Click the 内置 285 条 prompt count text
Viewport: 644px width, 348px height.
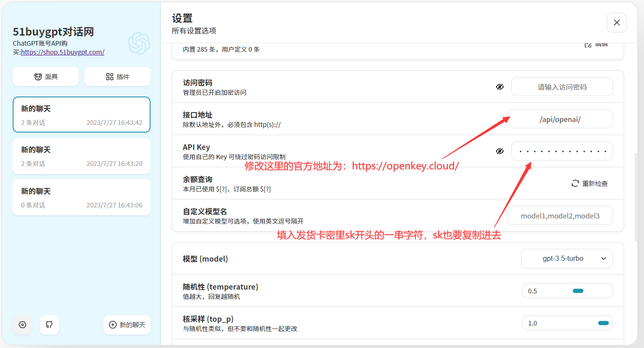point(221,49)
